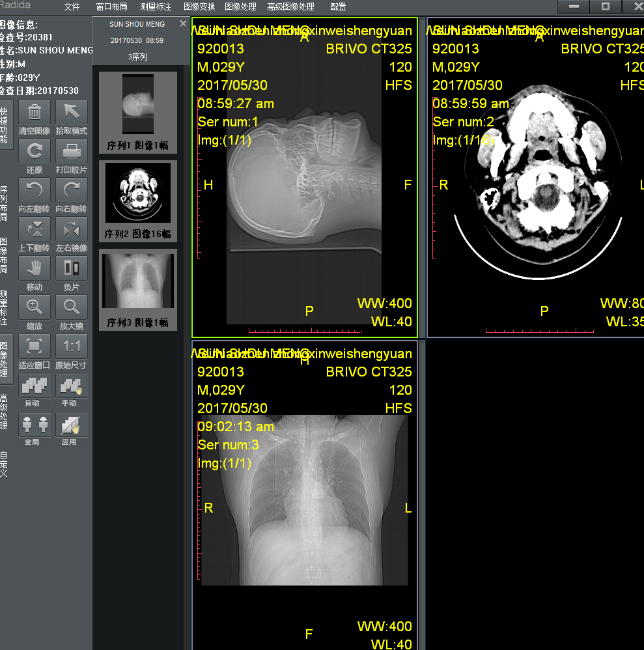644x650 pixels.
Task: Activate the magnifier (放大镜) tool
Action: (x=71, y=307)
